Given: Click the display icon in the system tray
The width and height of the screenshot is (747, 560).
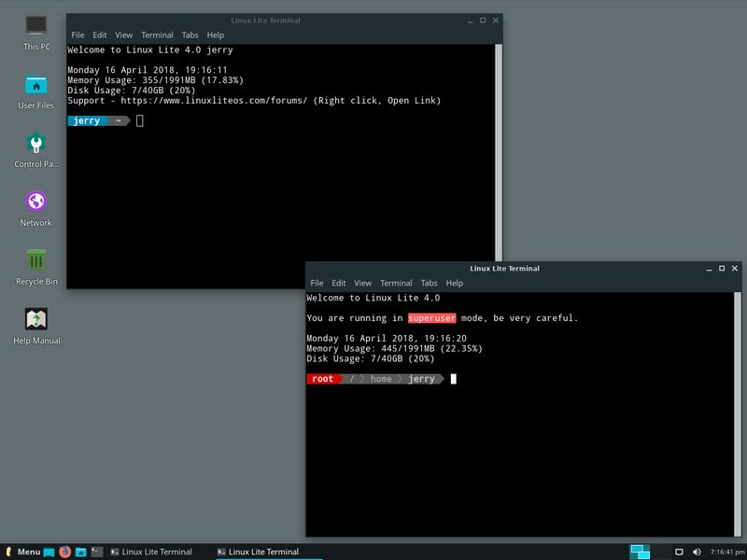Looking at the screenshot, I should coord(679,551).
